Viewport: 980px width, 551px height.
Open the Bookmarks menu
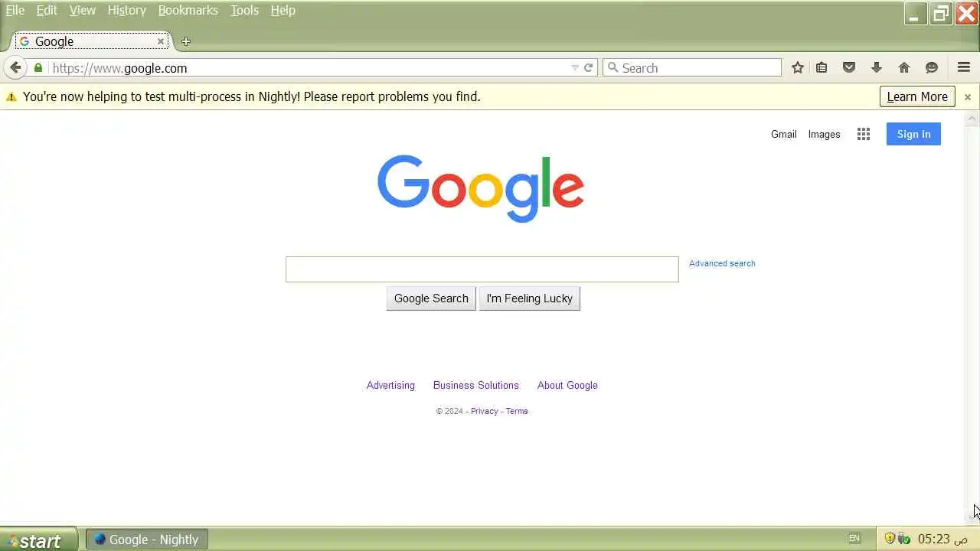[x=188, y=10]
